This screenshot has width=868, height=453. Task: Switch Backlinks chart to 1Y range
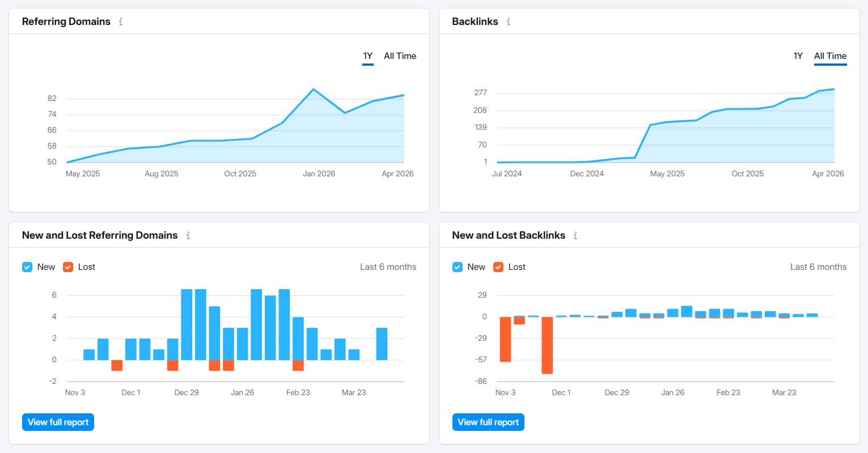pos(798,56)
